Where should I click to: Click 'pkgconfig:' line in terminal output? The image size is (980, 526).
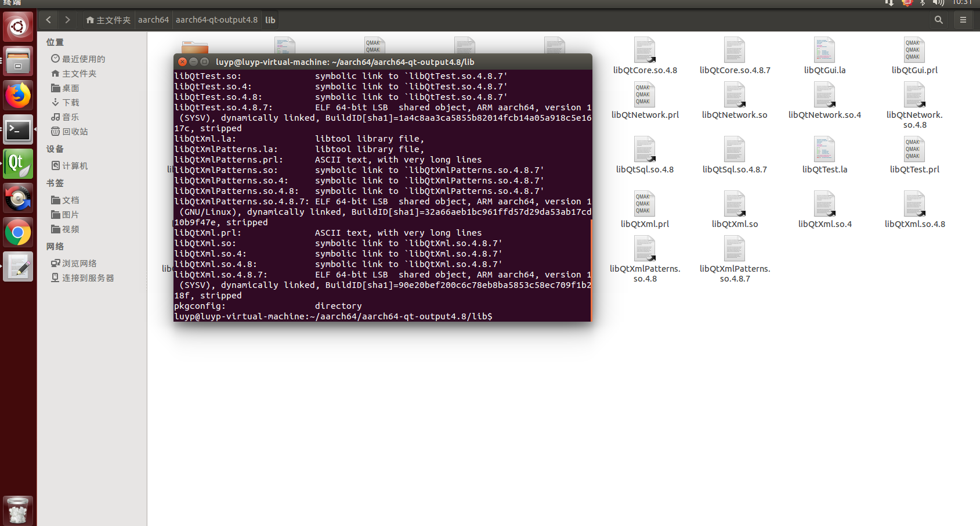268,306
